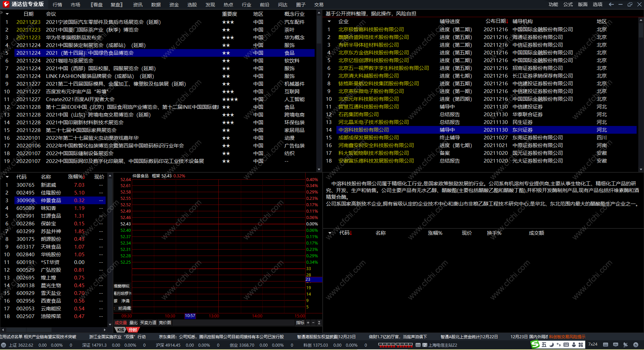Toggle Sogou half-moon width mode
The height and width of the screenshot is (350, 644).
[x=551, y=345]
